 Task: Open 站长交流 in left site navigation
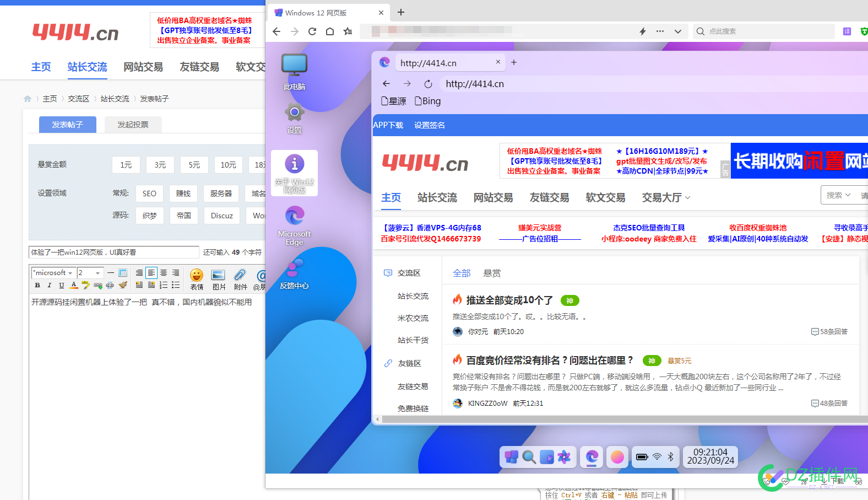pyautogui.click(x=87, y=67)
